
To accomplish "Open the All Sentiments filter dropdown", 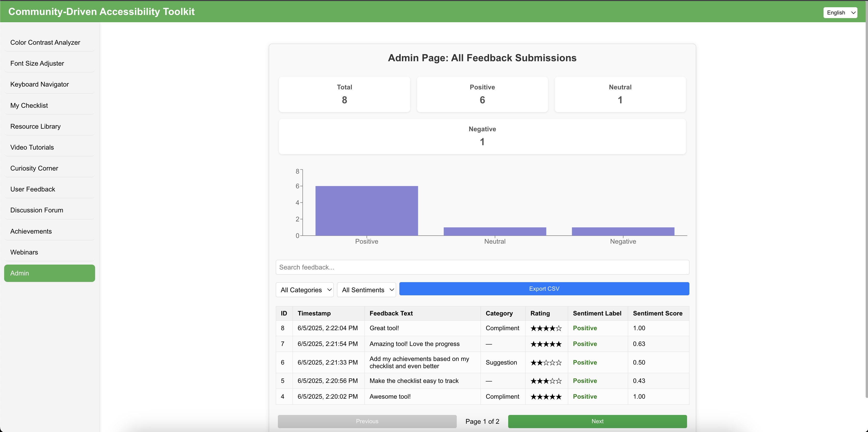I will pyautogui.click(x=366, y=290).
